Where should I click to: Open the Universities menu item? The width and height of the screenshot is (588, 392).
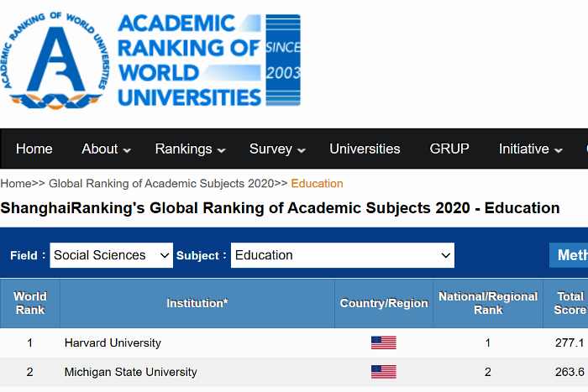(x=365, y=149)
